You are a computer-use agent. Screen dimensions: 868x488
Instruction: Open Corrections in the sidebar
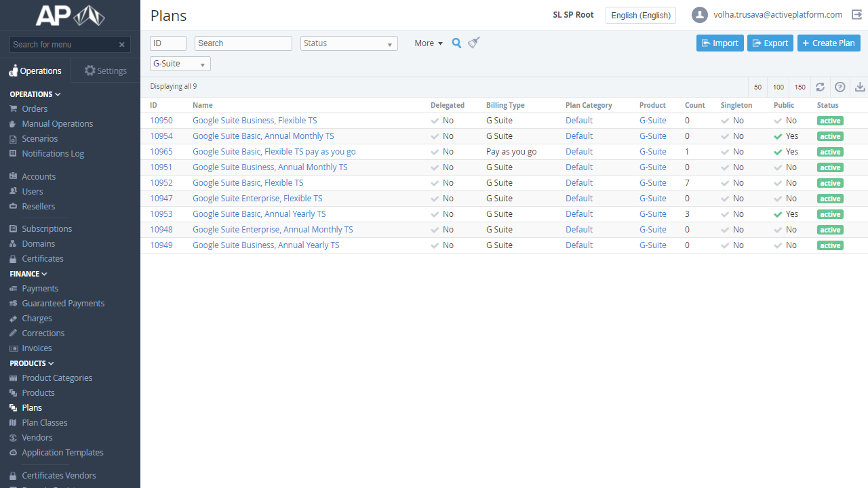[43, 333]
